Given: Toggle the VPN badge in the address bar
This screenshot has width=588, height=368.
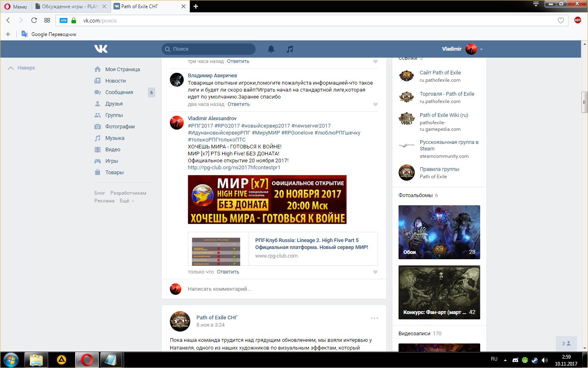Looking at the screenshot, I should tap(63, 20).
